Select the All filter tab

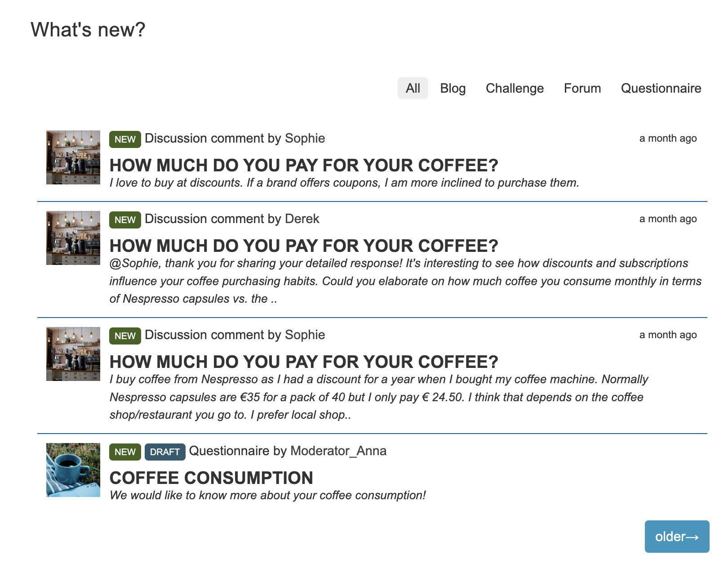pos(413,88)
